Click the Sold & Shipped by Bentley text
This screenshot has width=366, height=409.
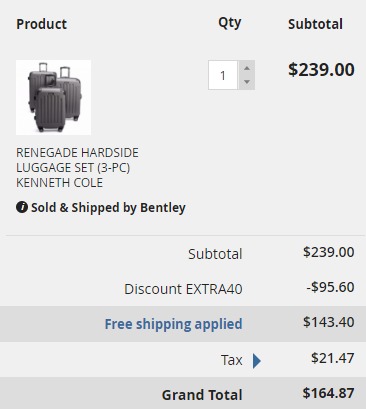coord(108,208)
